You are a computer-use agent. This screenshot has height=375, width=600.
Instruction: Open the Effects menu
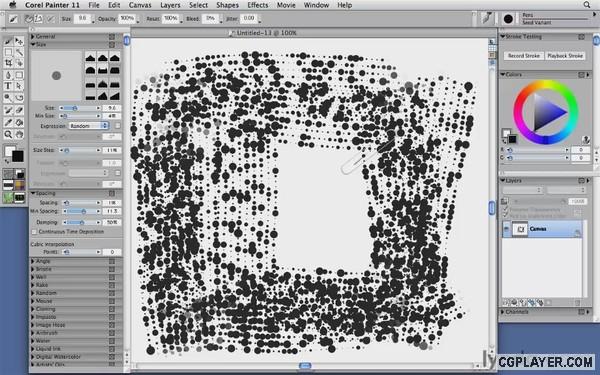coord(258,5)
